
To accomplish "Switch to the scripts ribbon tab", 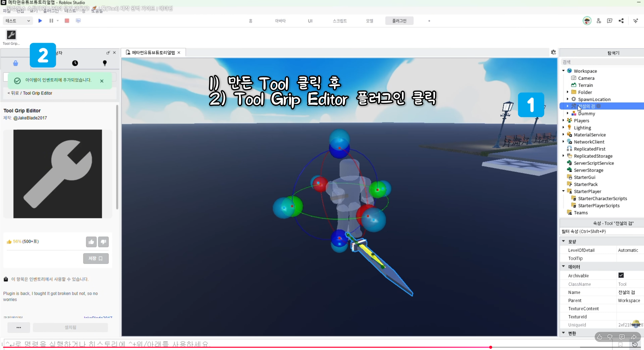I will click(340, 21).
